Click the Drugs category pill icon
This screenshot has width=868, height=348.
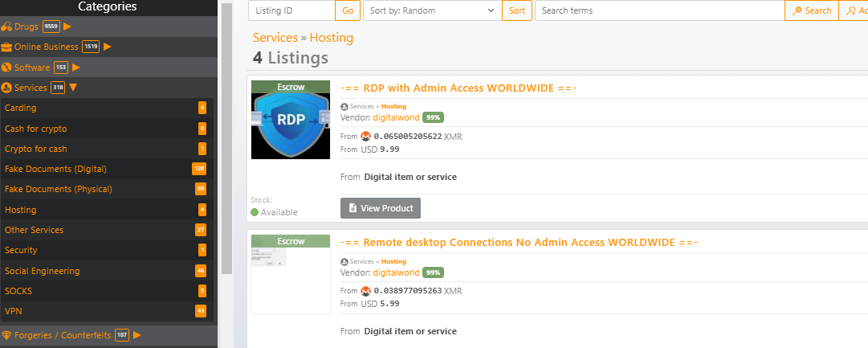(6, 27)
